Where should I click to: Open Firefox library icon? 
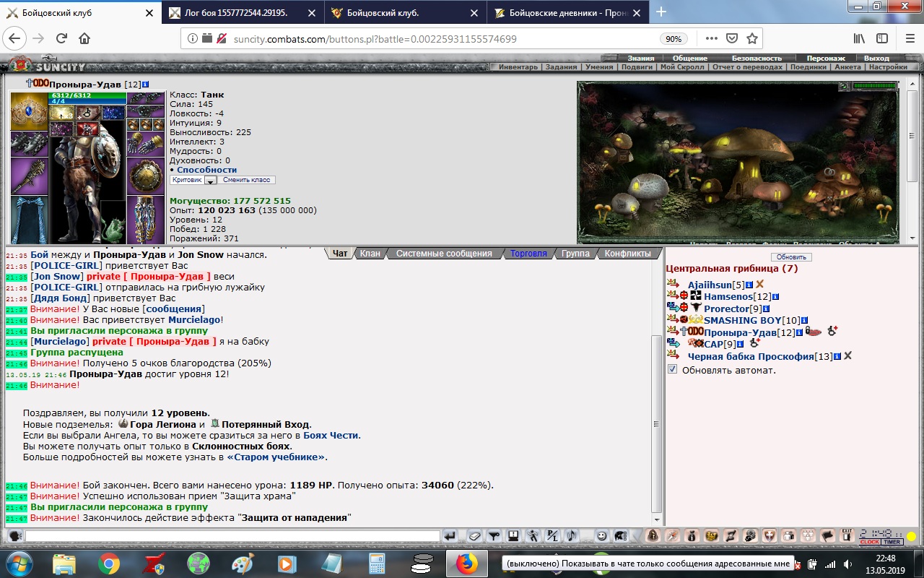[x=859, y=39]
